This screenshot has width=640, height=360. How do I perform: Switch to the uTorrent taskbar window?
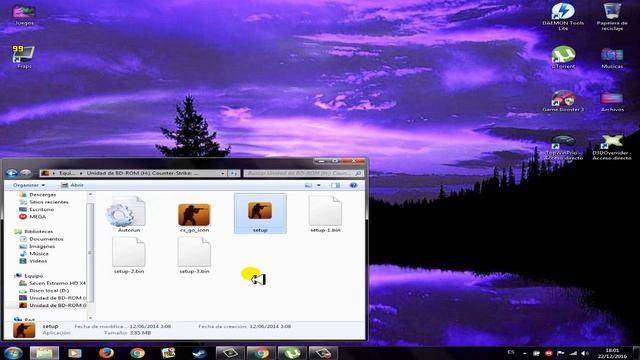(292, 353)
